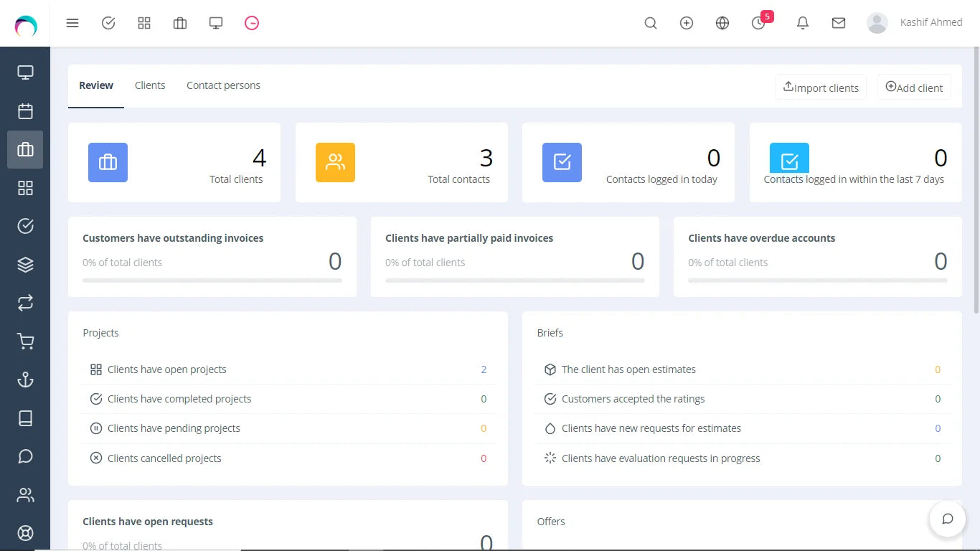Open the globe language icon
This screenshot has height=551, width=980.
pyautogui.click(x=722, y=23)
